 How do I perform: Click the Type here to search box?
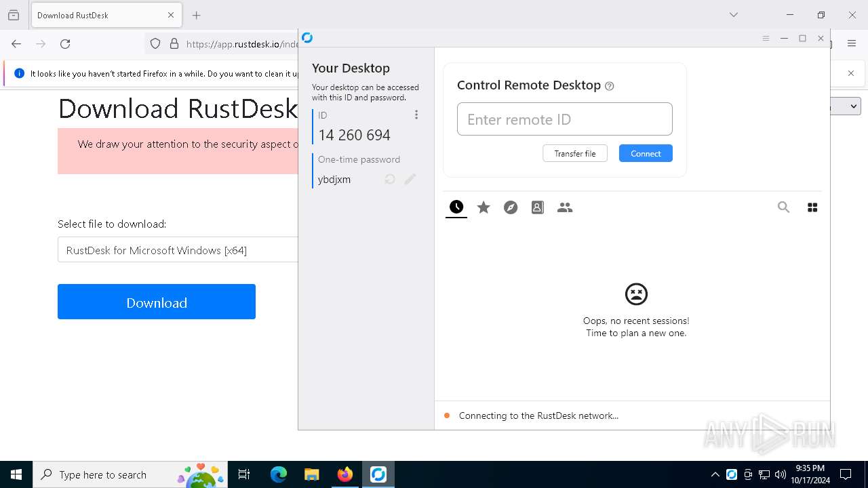click(x=132, y=474)
